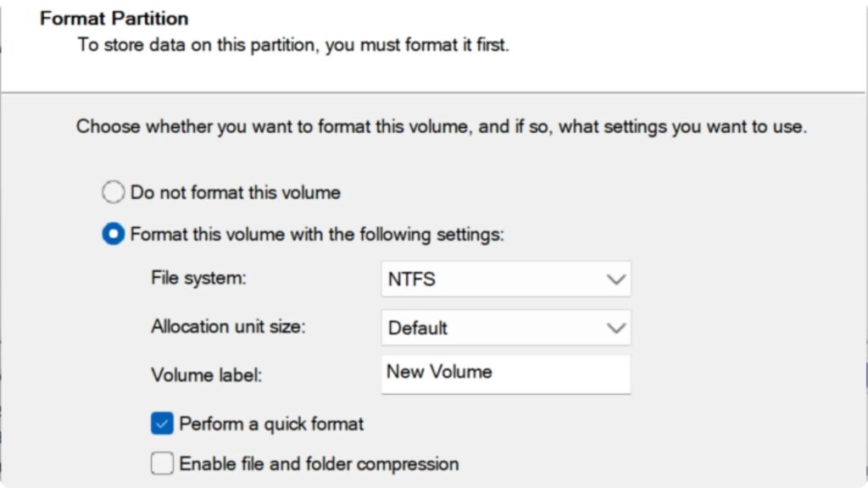The height and width of the screenshot is (488, 868).
Task: Click the filled radio circle for formatting settings
Action: (113, 235)
